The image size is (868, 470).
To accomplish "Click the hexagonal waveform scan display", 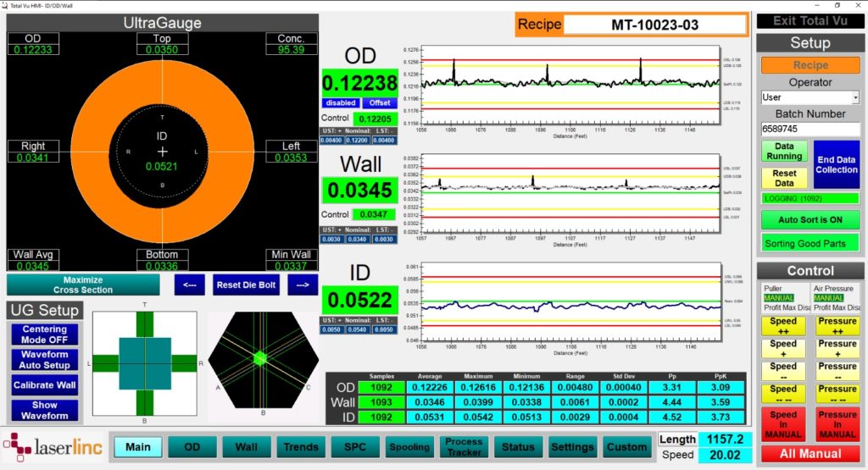I will 263,360.
